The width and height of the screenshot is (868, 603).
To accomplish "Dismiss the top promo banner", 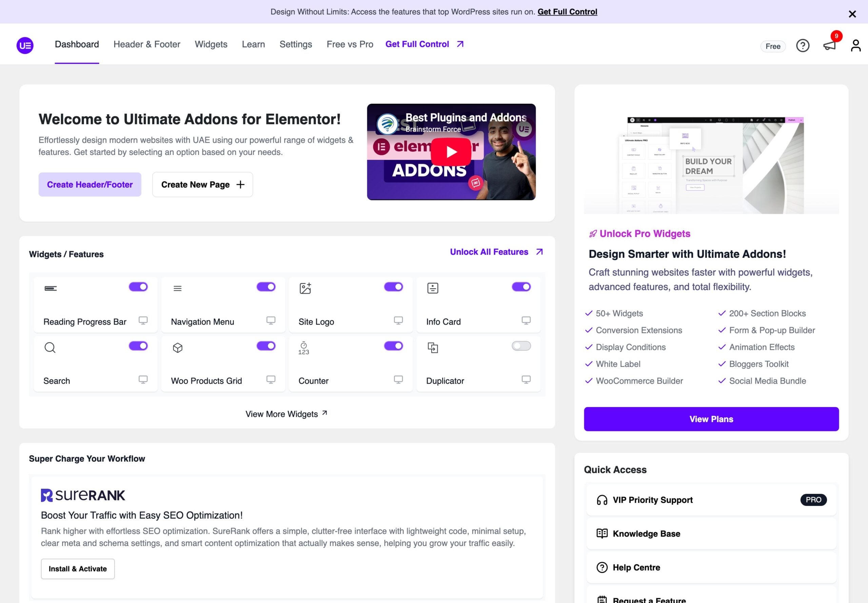I will [852, 14].
